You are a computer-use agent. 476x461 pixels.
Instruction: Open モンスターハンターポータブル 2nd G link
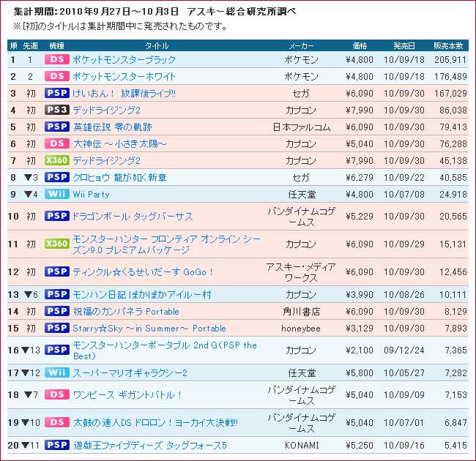point(165,351)
